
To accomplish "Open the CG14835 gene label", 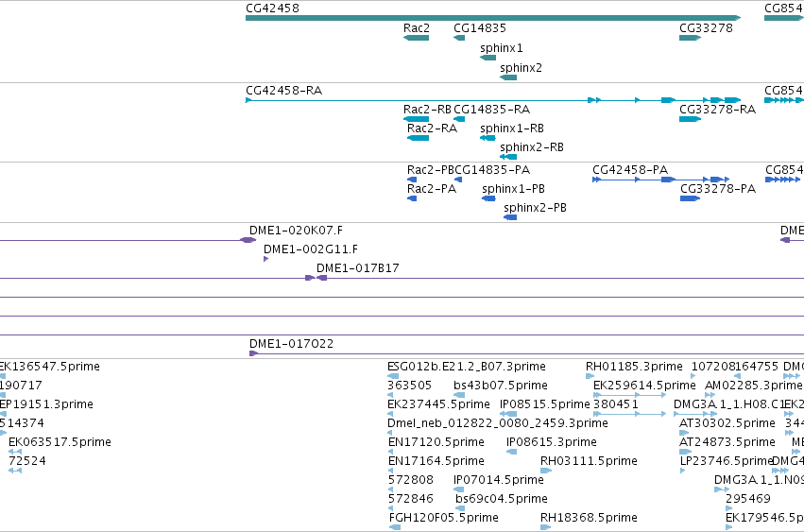I will pyautogui.click(x=480, y=28).
